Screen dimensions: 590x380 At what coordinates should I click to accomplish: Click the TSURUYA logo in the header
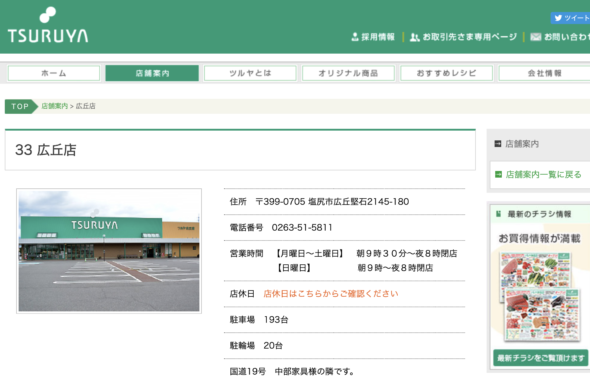(x=48, y=25)
